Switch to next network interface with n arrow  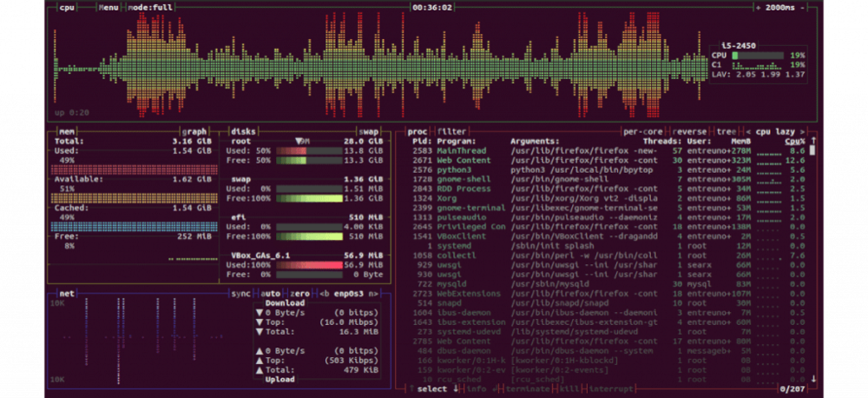click(x=376, y=294)
